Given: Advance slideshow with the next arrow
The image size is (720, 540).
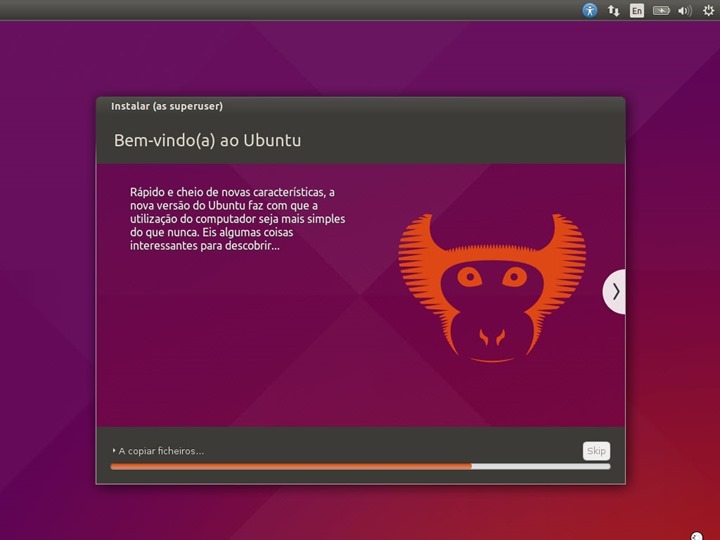Looking at the screenshot, I should tap(614, 292).
